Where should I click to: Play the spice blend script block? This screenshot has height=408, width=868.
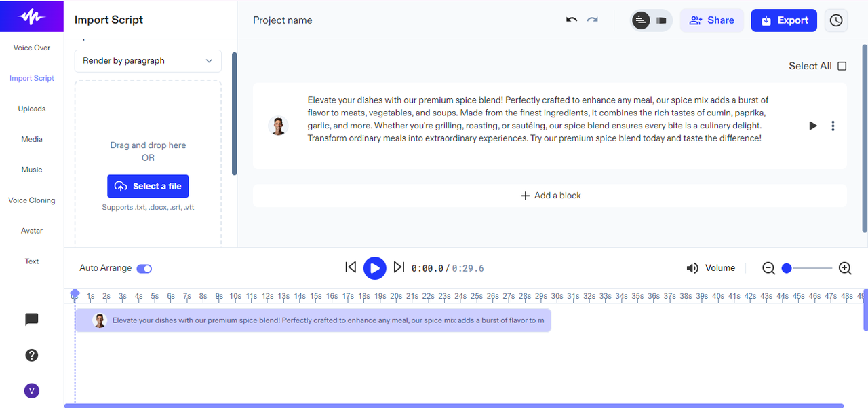click(x=813, y=126)
